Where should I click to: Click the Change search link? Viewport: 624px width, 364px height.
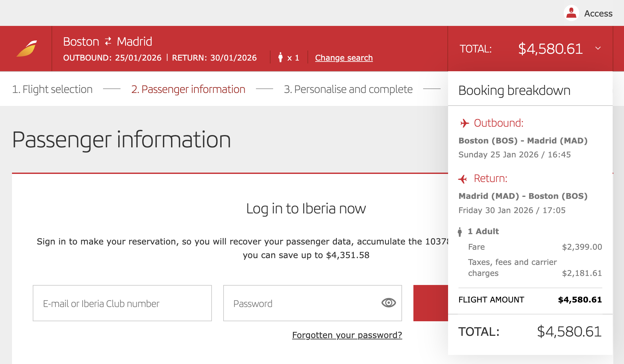pos(344,58)
